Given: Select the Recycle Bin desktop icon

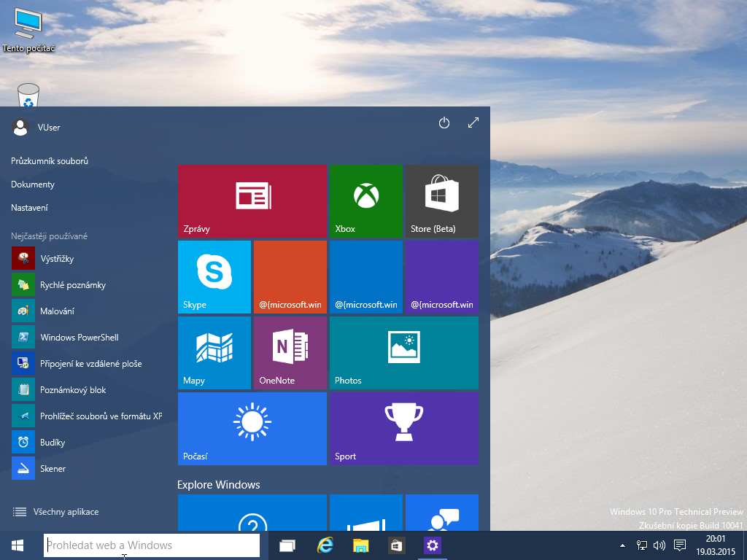Looking at the screenshot, I should 28,96.
